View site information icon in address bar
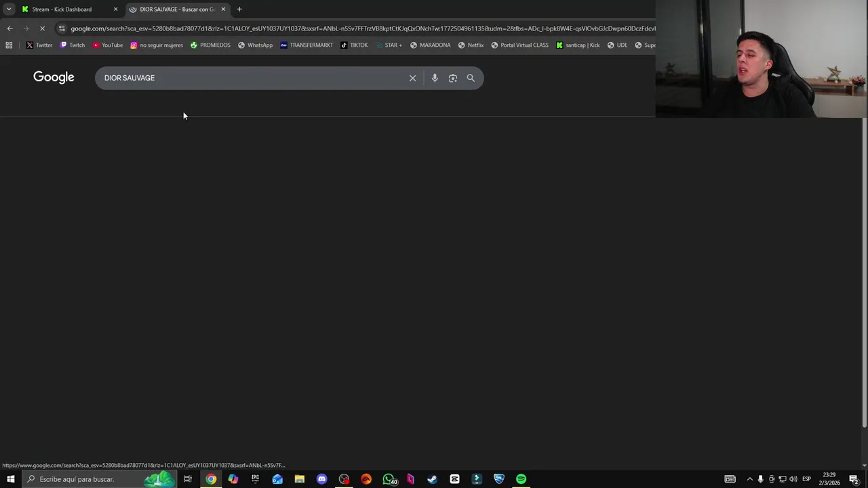This screenshot has height=488, width=868. click(62, 28)
